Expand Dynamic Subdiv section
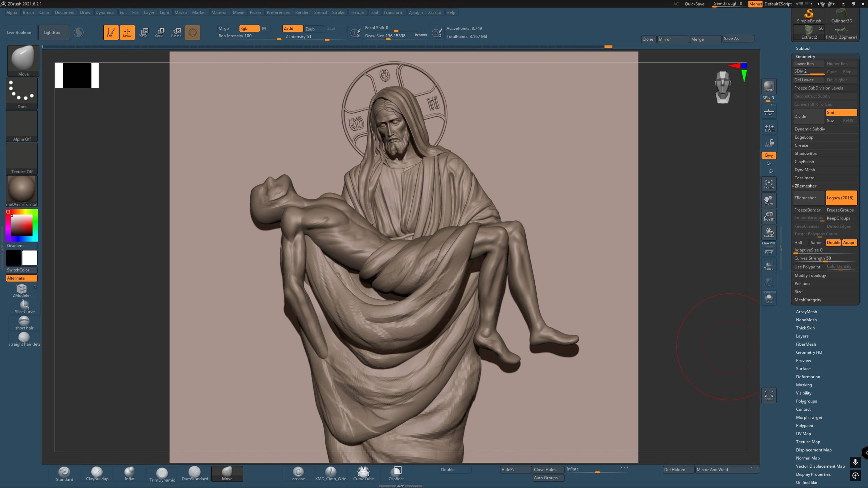 point(810,129)
